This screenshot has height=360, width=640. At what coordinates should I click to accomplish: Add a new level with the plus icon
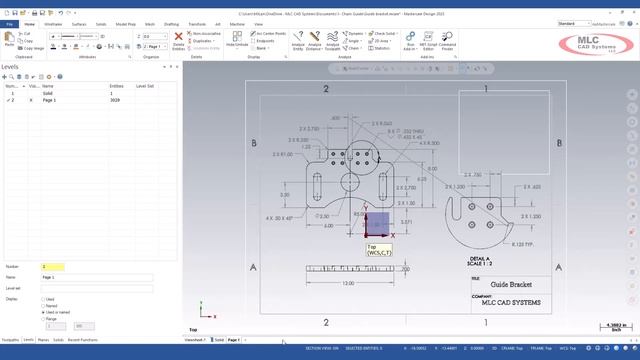point(4,77)
